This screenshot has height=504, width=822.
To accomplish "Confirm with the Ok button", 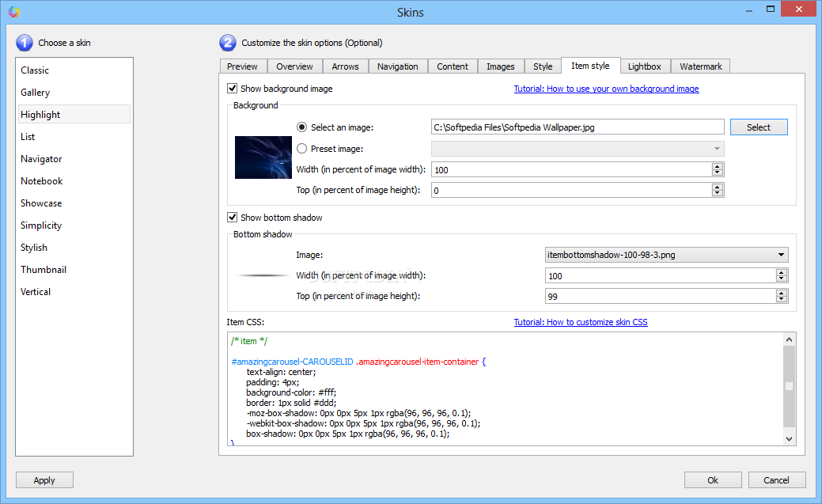I will click(x=713, y=480).
